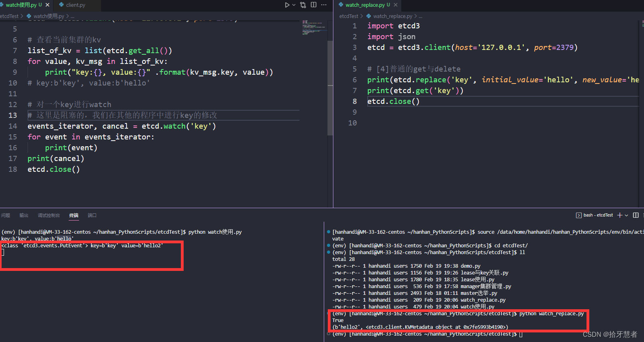Click line number 8 in right editor

[355, 101]
